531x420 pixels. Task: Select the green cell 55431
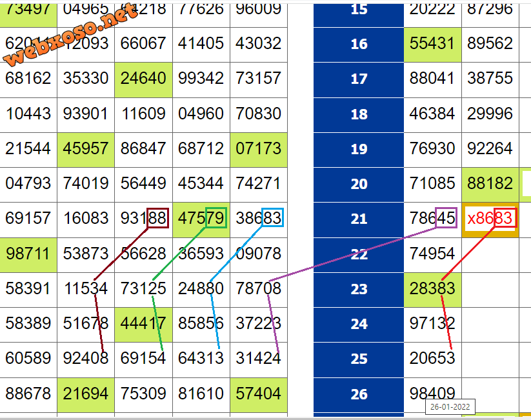[432, 44]
